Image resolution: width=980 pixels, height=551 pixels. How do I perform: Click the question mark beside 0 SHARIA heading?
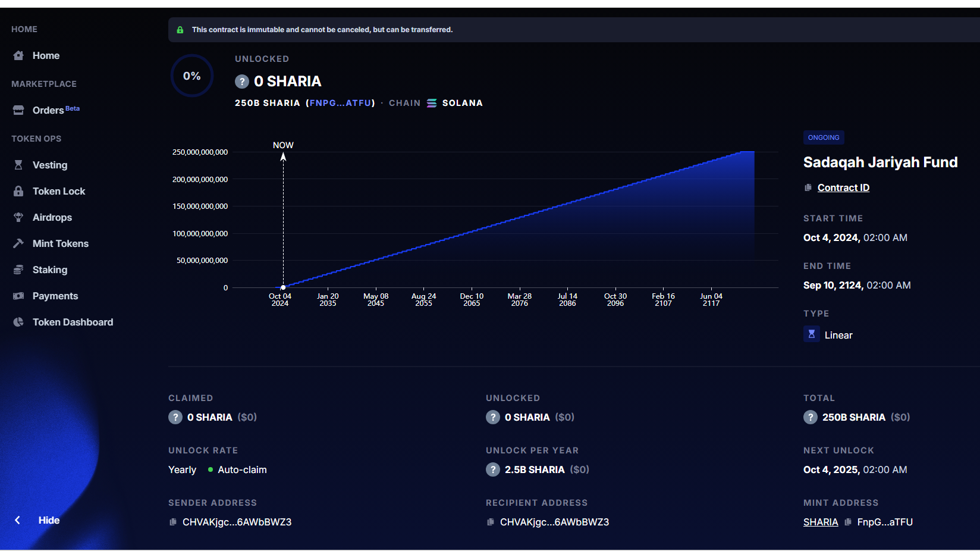pyautogui.click(x=242, y=82)
